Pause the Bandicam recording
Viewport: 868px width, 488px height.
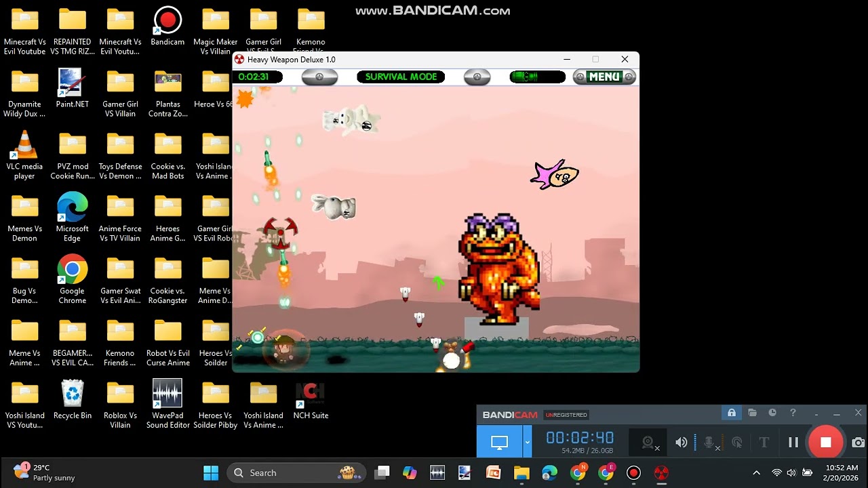[793, 443]
